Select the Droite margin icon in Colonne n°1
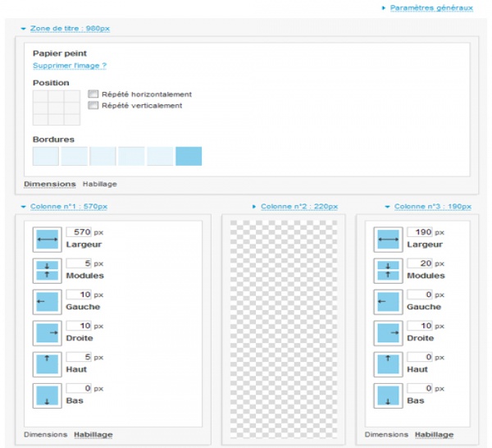Image resolution: width=492 pixels, height=448 pixels. tap(46, 332)
